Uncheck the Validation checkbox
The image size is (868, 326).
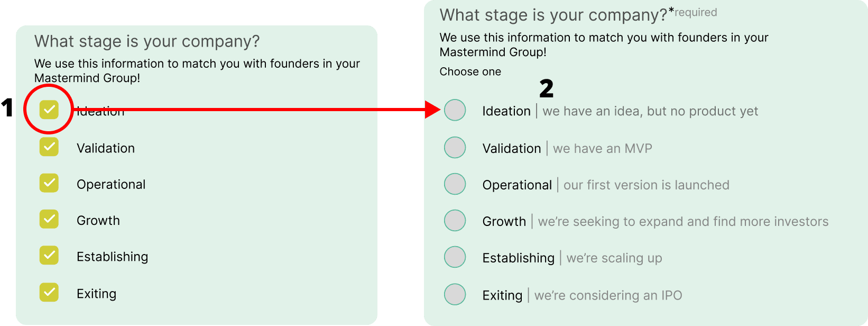click(x=49, y=147)
